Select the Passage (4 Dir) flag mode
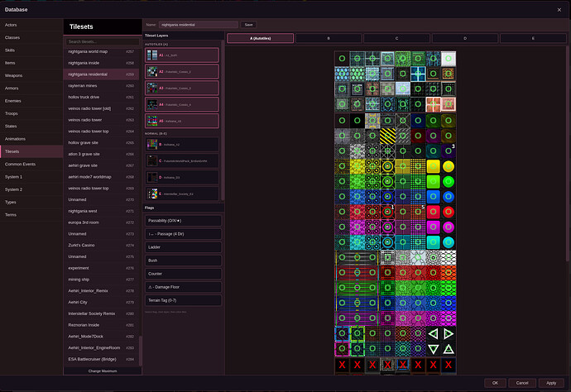Screen dimensions: 571x392 [x=183, y=234]
